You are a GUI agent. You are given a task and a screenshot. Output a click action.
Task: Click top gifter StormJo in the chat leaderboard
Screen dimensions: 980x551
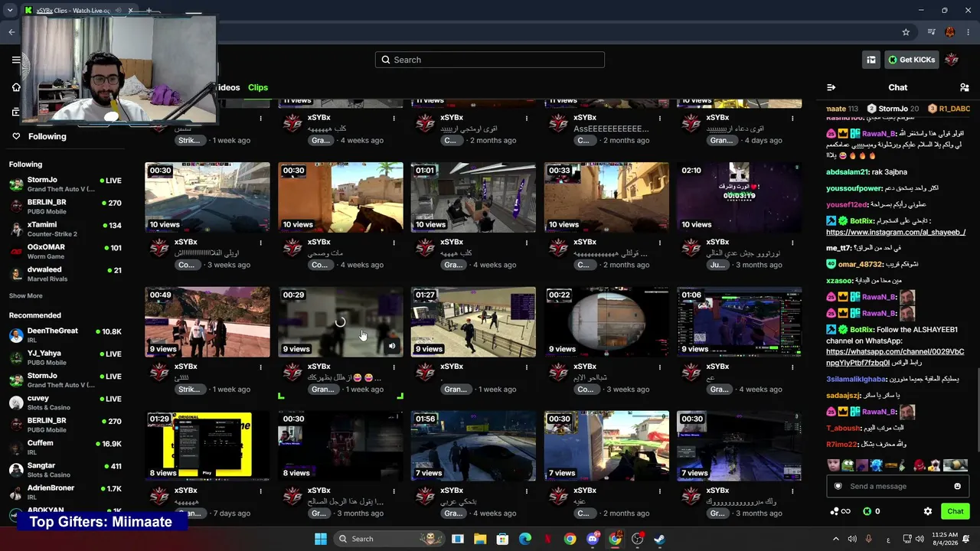tap(893, 109)
